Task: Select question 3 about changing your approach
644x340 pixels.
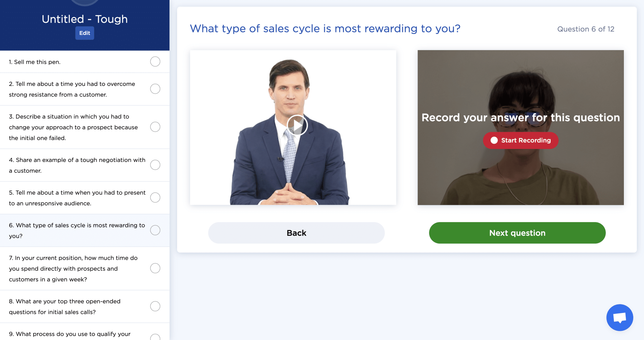Action: point(73,127)
